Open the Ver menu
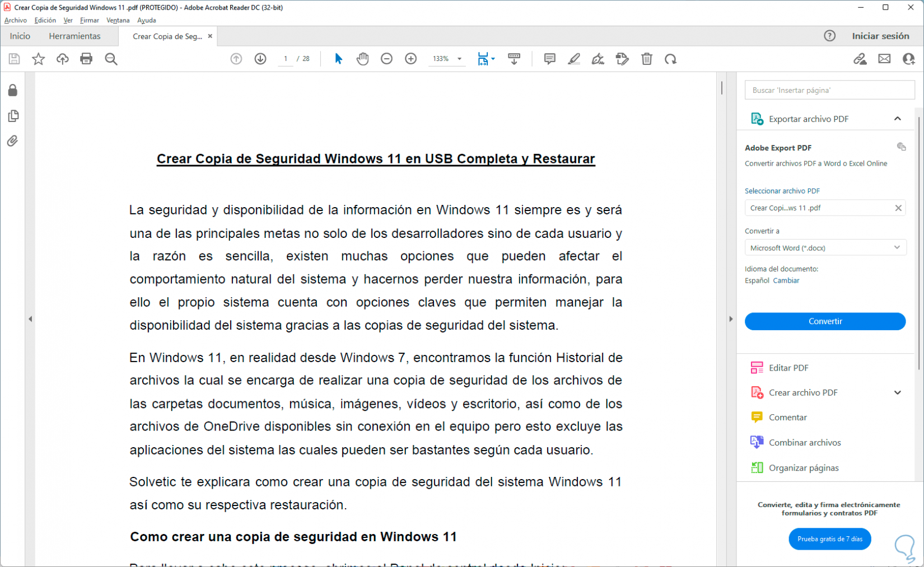 68,20
